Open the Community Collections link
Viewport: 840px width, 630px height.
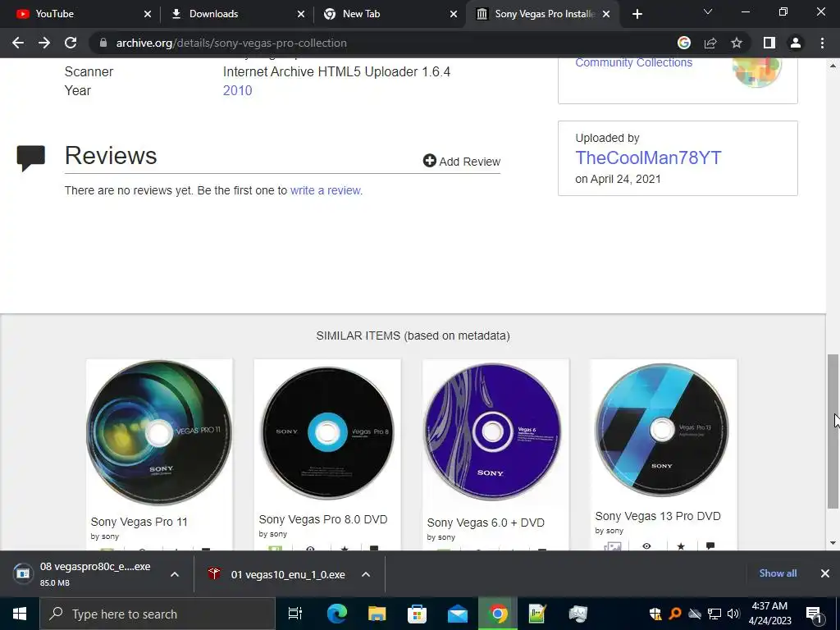(x=634, y=62)
